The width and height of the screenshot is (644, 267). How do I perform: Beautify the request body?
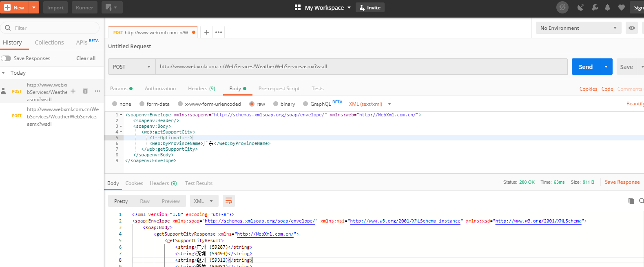coord(635,104)
